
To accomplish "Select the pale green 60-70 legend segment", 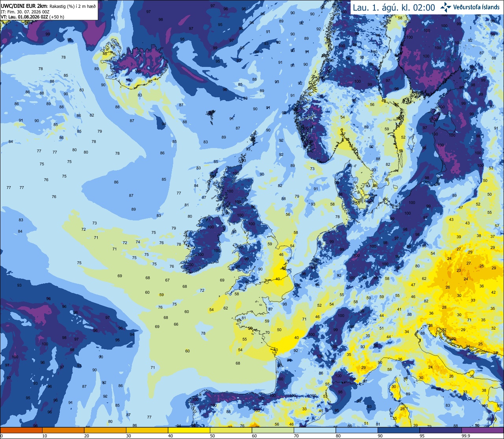I will click(x=273, y=430).
